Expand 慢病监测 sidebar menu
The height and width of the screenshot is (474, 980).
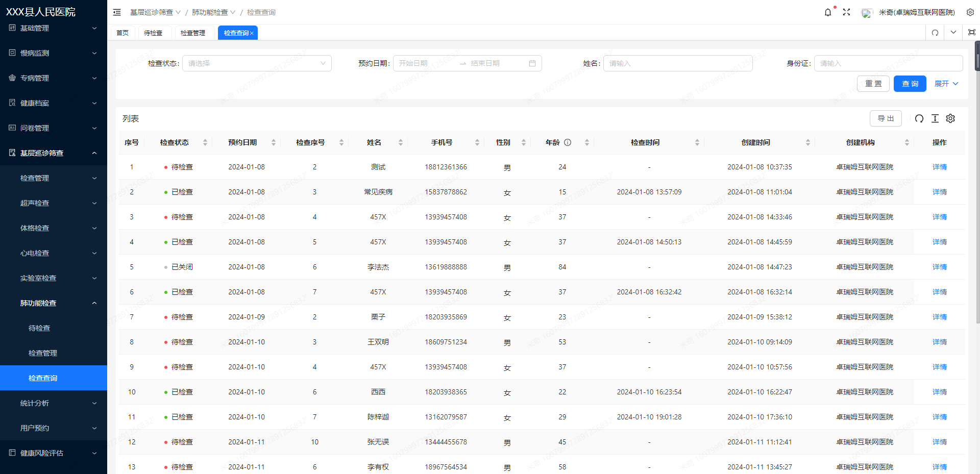[54, 53]
